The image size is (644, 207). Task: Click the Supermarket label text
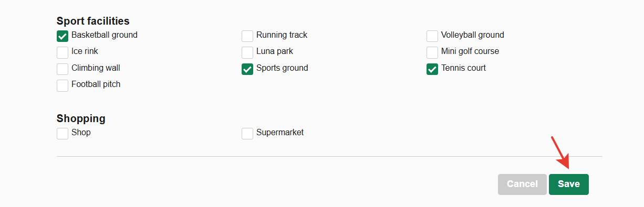coord(280,133)
